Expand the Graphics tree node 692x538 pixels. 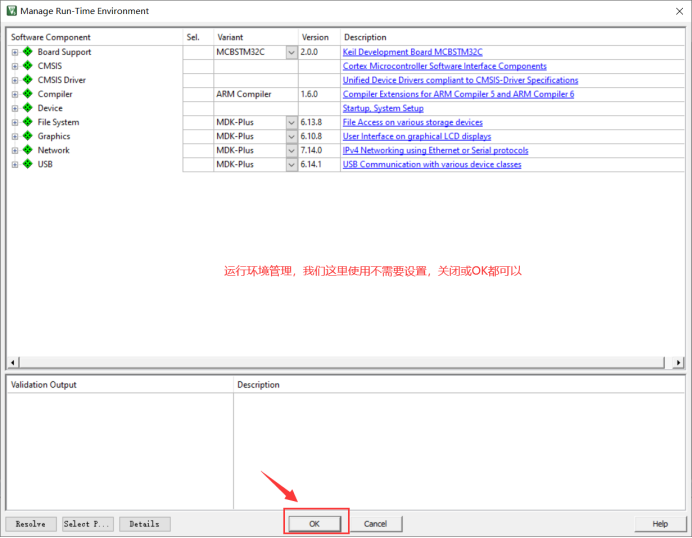coord(15,136)
